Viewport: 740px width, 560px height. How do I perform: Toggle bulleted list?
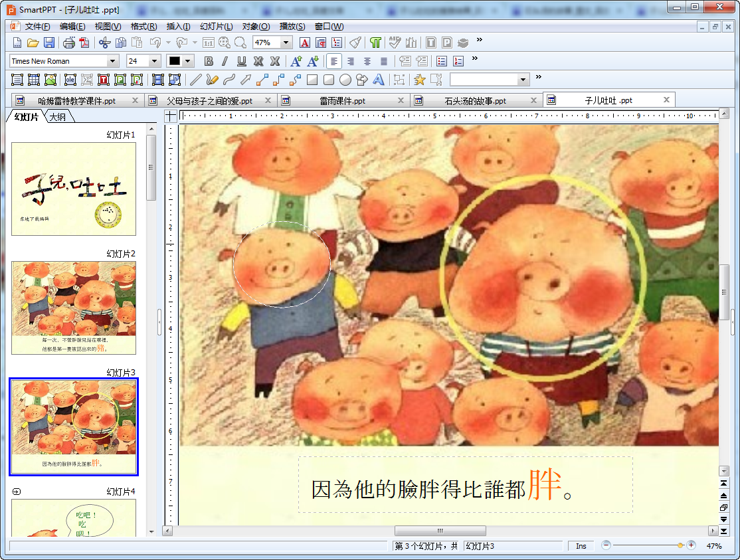(x=442, y=61)
